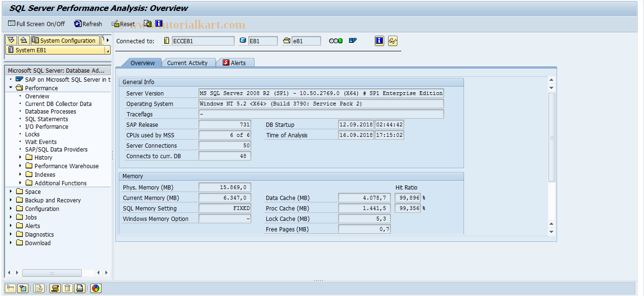
Task: Click the traffic light status icon
Action: 336,41
